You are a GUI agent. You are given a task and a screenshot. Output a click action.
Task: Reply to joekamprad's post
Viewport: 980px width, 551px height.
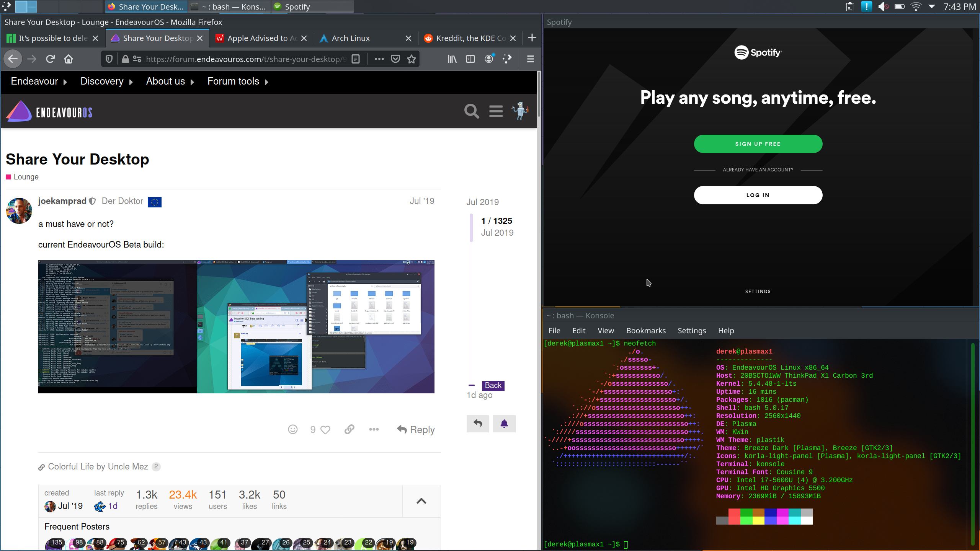416,430
